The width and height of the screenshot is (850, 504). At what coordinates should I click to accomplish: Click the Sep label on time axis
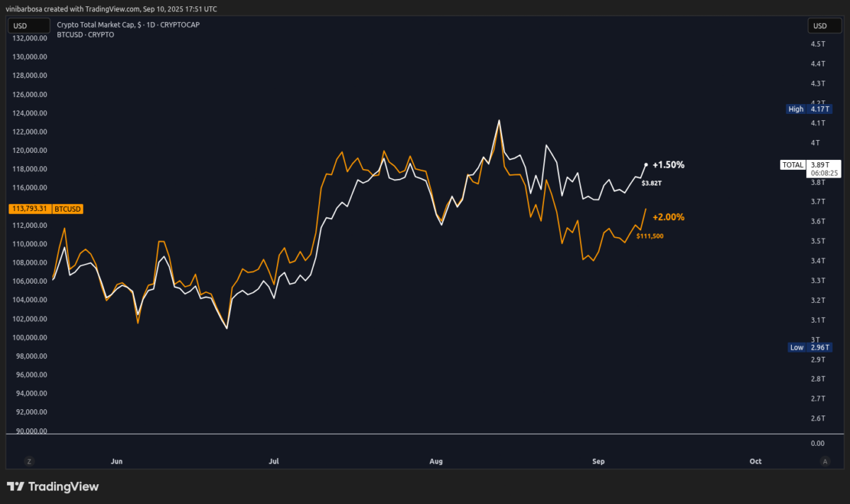tap(599, 461)
